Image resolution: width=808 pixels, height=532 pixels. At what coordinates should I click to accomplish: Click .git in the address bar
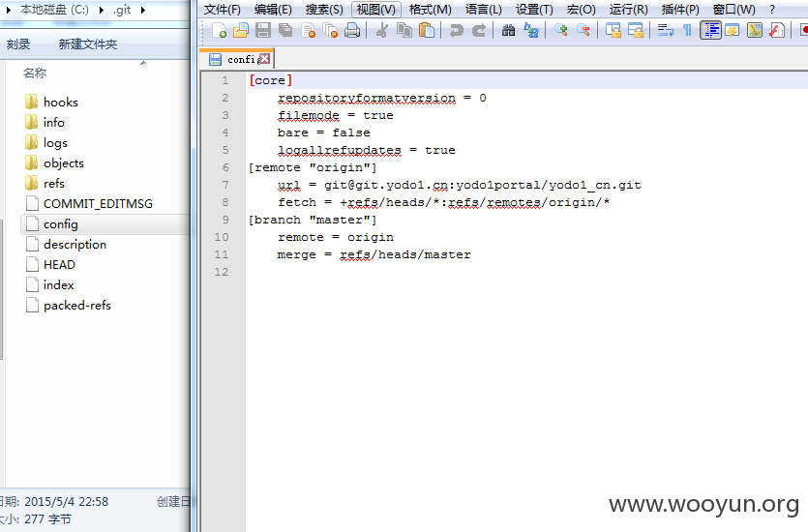[x=122, y=10]
